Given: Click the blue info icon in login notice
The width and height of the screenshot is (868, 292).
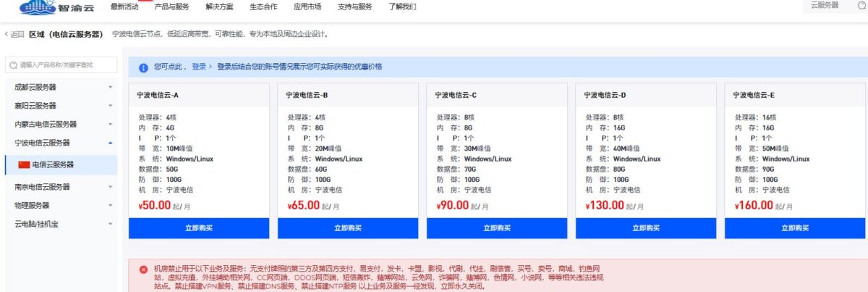Looking at the screenshot, I should [143, 67].
